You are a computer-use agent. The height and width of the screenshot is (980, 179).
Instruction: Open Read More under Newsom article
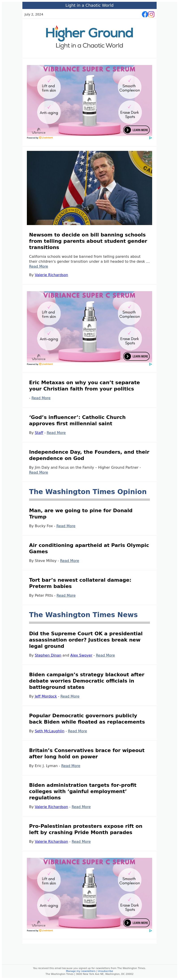click(x=38, y=266)
